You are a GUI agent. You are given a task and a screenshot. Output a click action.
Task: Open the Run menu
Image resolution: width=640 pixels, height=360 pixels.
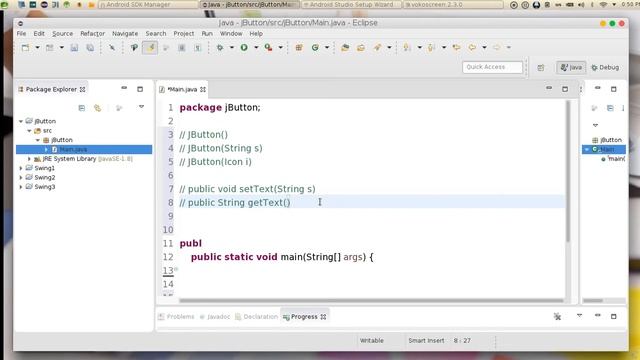(207, 33)
